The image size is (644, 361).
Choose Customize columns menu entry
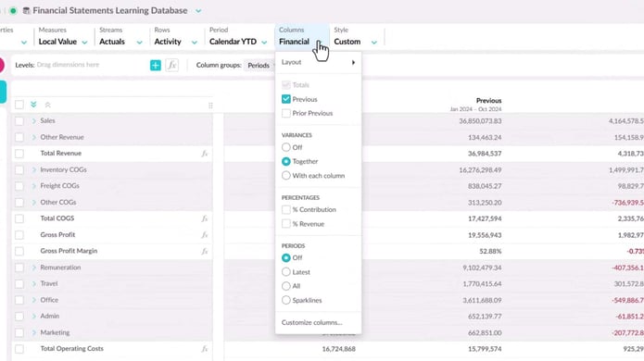pos(312,322)
